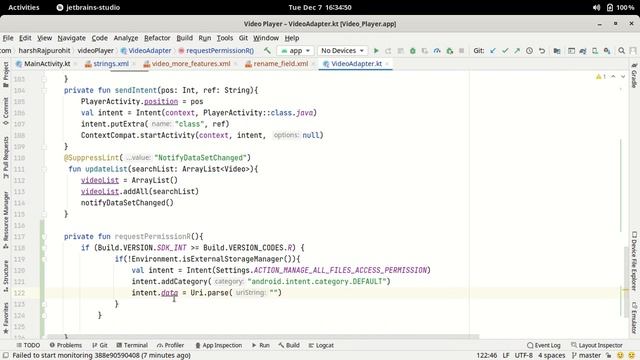Place cursor inside Uri.parse empty string
The width and height of the screenshot is (640, 360).
pos(273,293)
